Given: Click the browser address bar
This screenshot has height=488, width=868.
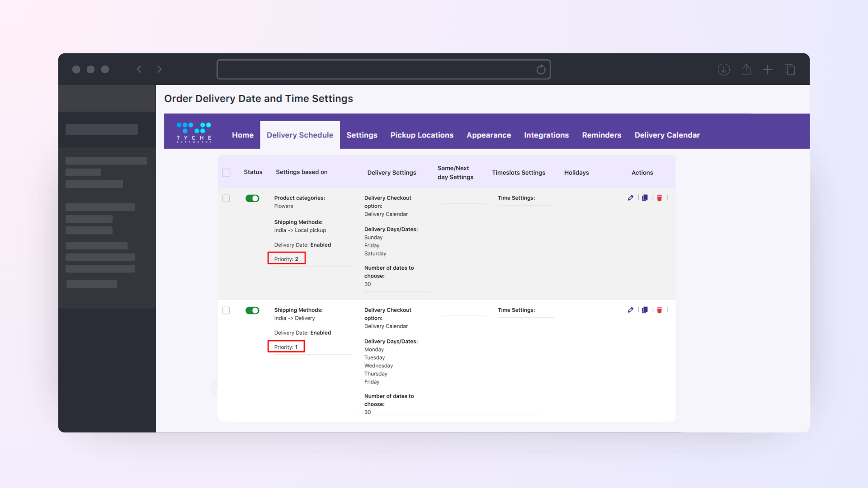Looking at the screenshot, I should pyautogui.click(x=375, y=70).
